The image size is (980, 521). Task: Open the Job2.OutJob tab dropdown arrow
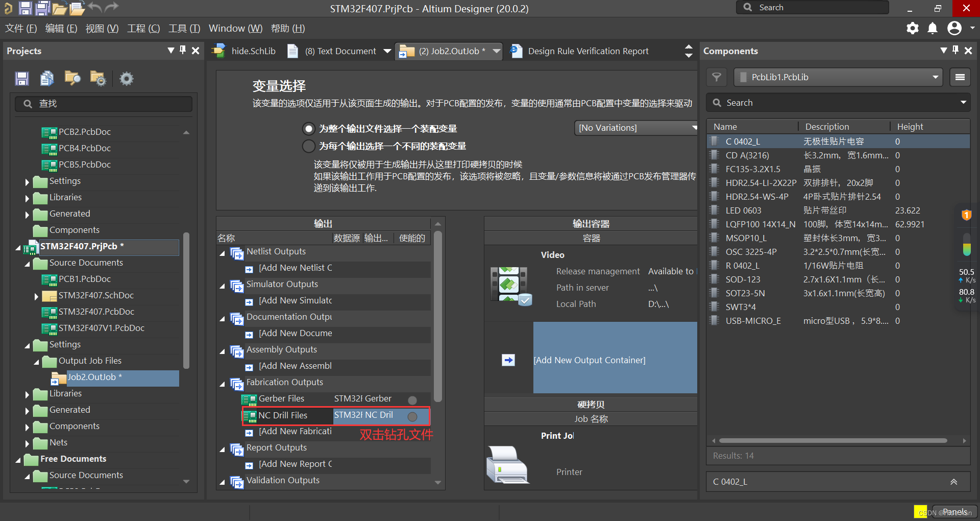tap(496, 51)
